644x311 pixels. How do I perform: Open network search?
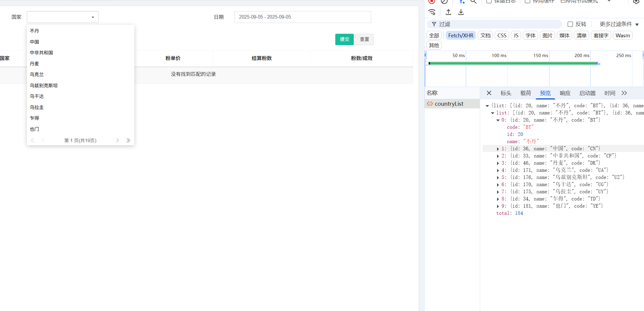pyautogui.click(x=473, y=1)
